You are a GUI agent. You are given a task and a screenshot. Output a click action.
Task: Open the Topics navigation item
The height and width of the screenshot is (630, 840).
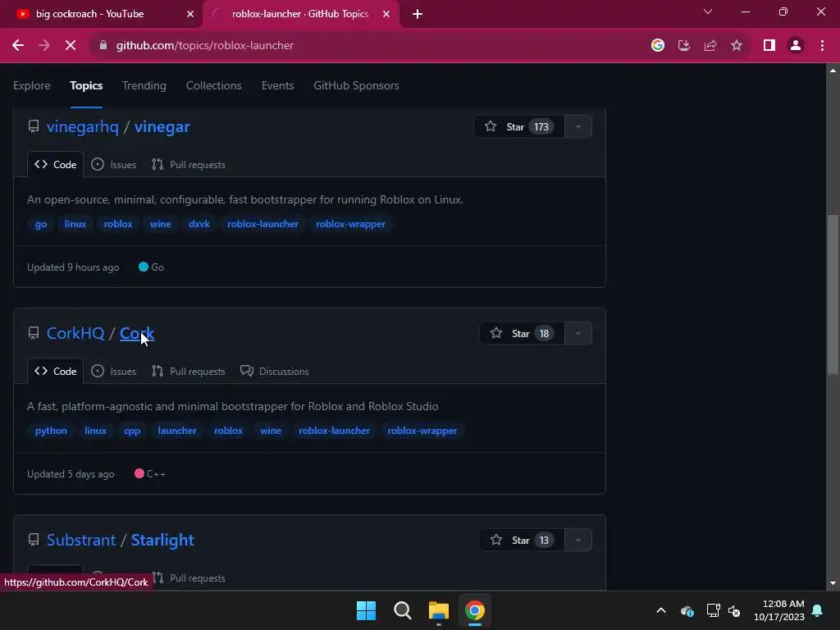coord(86,85)
